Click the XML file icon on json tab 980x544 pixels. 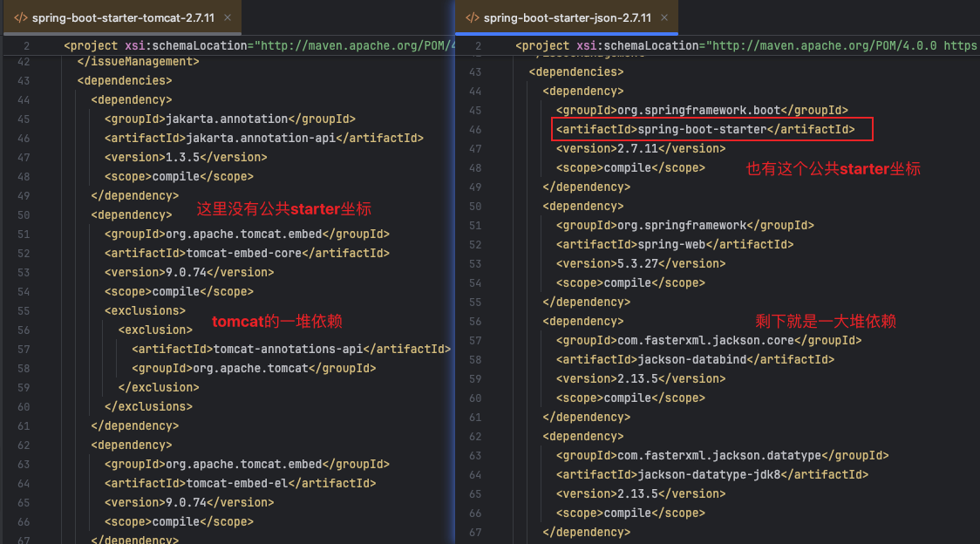(473, 17)
